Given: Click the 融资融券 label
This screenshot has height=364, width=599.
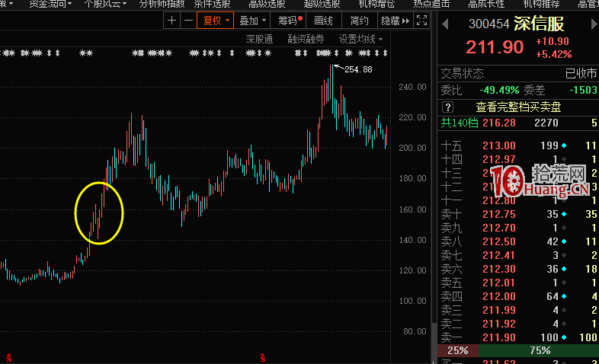Looking at the screenshot, I should [x=306, y=39].
